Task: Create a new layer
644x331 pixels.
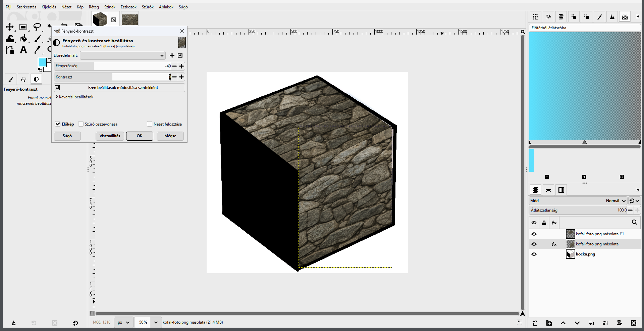Action: (x=535, y=323)
